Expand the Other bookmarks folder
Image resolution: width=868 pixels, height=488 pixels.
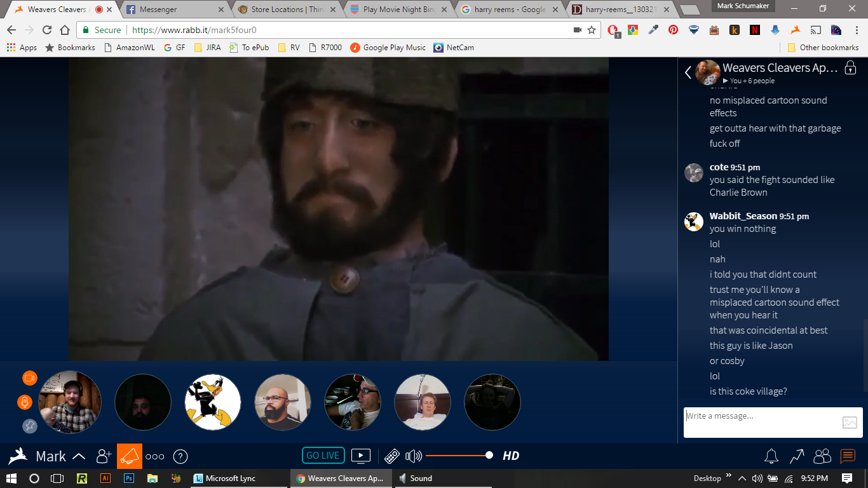(823, 48)
